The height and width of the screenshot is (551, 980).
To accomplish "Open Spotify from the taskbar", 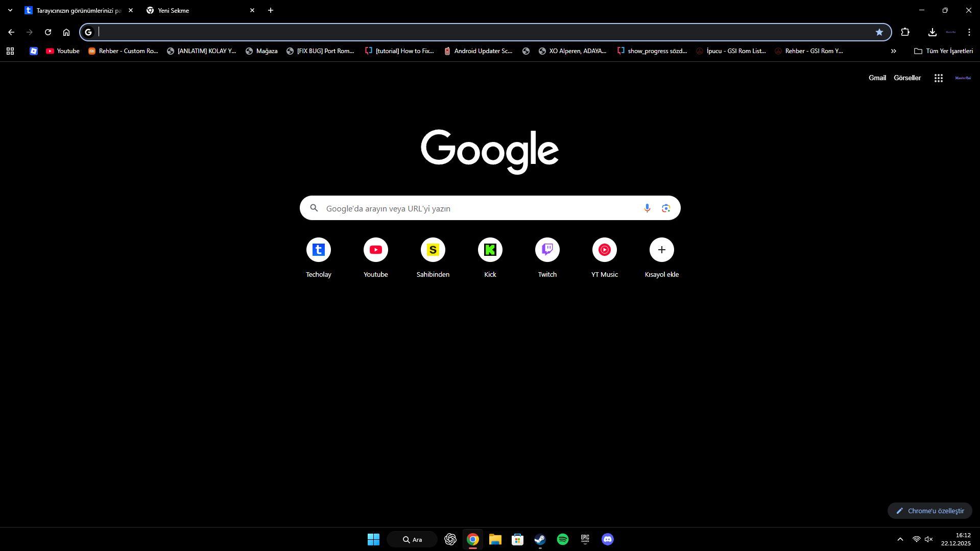I will coord(562,539).
